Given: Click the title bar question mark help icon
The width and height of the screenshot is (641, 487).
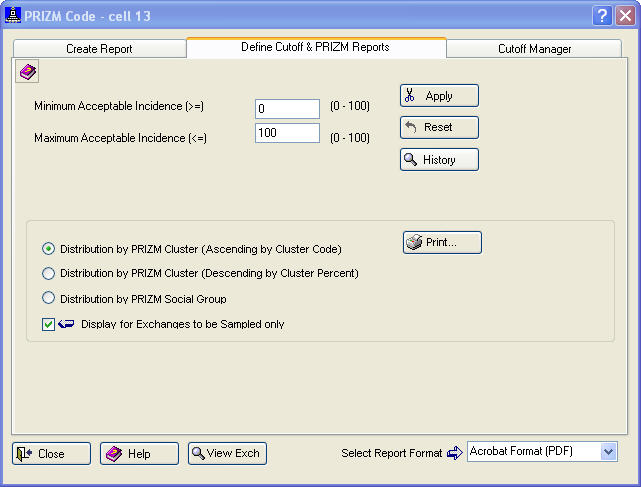Looking at the screenshot, I should click(602, 16).
